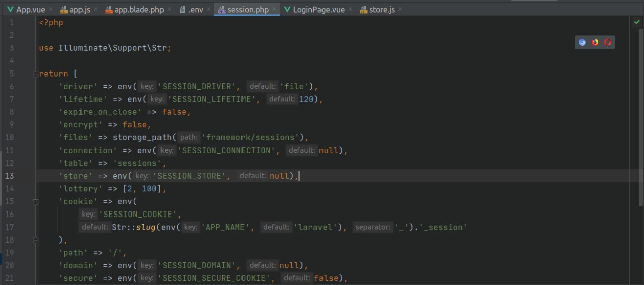Click the 120 lifetime value
Viewport: 644px width, 285px height.
click(x=306, y=99)
